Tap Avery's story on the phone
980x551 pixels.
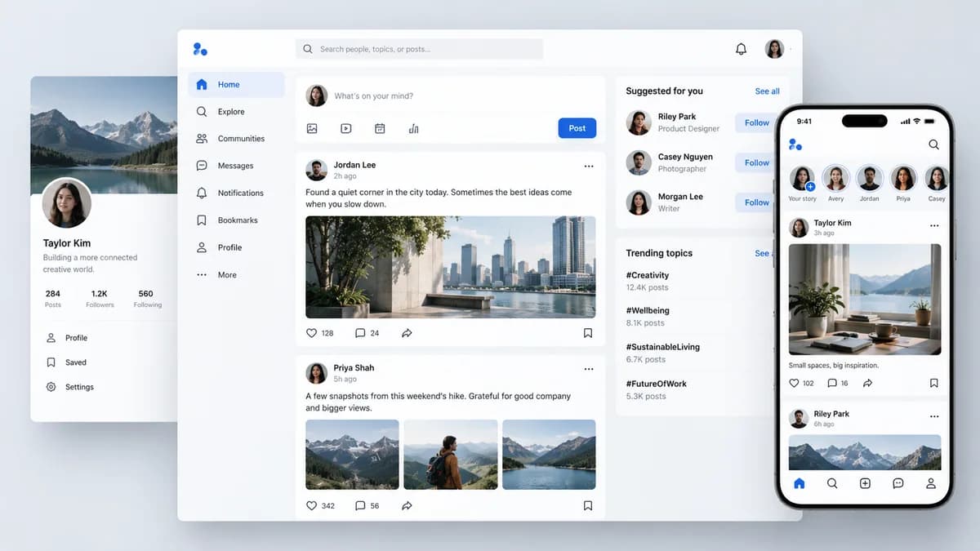coord(835,184)
